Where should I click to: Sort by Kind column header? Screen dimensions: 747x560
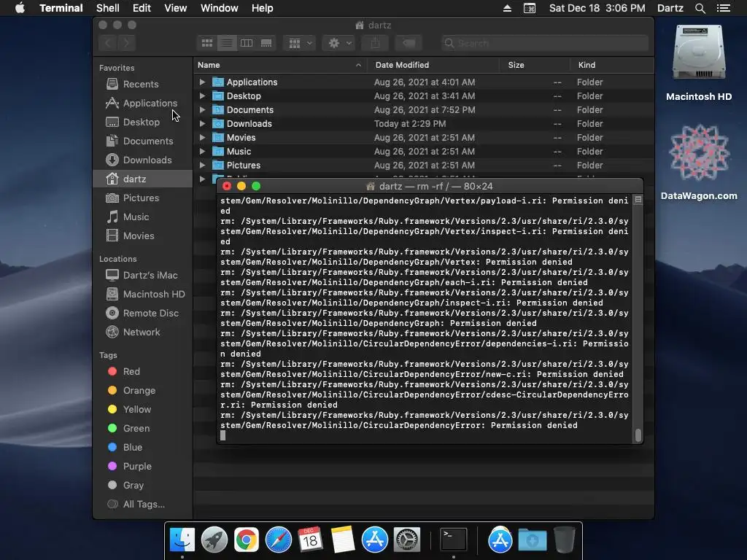(612, 65)
